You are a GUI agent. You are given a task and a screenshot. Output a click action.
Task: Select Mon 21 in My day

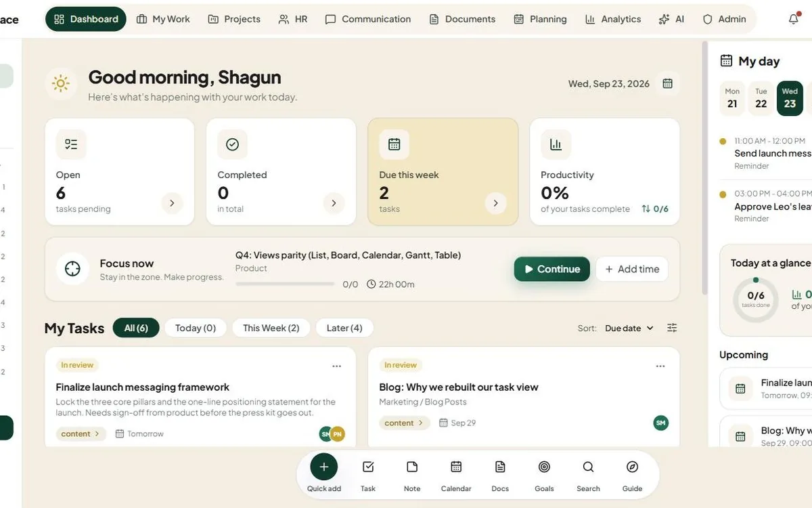732,98
